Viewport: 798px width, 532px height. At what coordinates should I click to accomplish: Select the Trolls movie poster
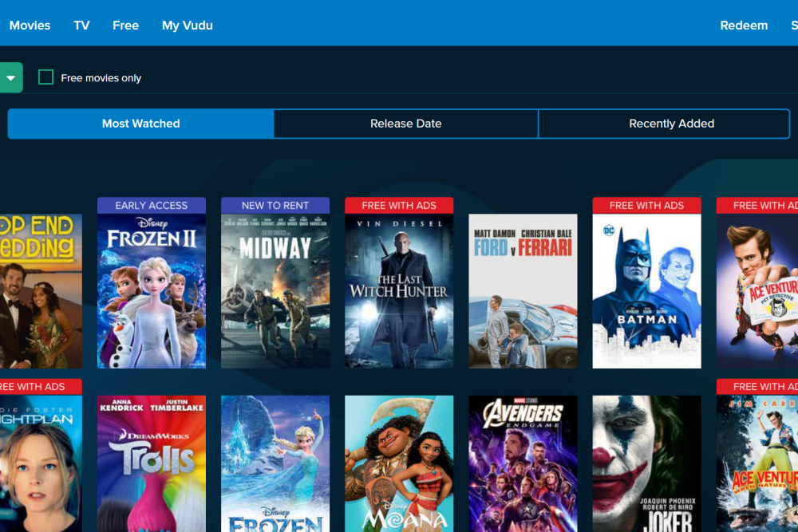pos(152,464)
